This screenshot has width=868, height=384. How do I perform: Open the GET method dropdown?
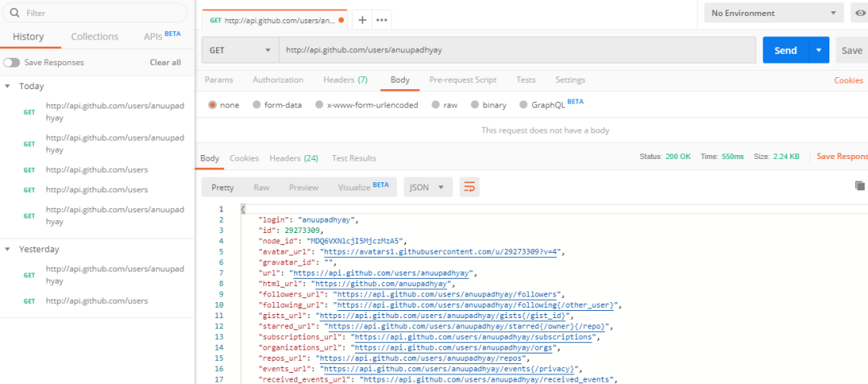240,50
